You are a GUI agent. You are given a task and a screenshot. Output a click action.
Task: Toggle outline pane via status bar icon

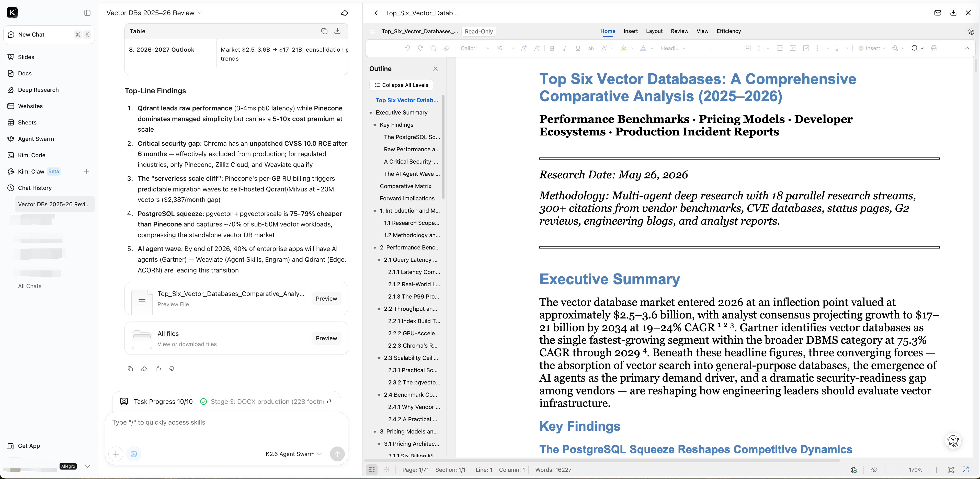pyautogui.click(x=372, y=470)
